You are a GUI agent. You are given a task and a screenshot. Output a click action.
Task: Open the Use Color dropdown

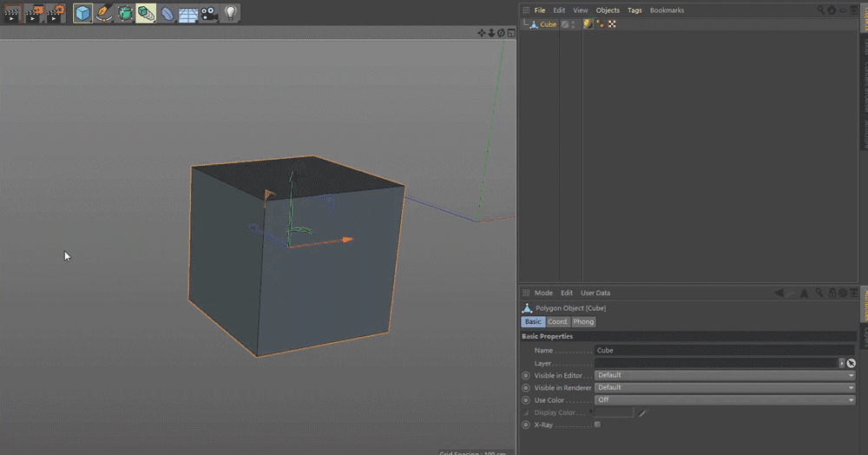(x=725, y=399)
